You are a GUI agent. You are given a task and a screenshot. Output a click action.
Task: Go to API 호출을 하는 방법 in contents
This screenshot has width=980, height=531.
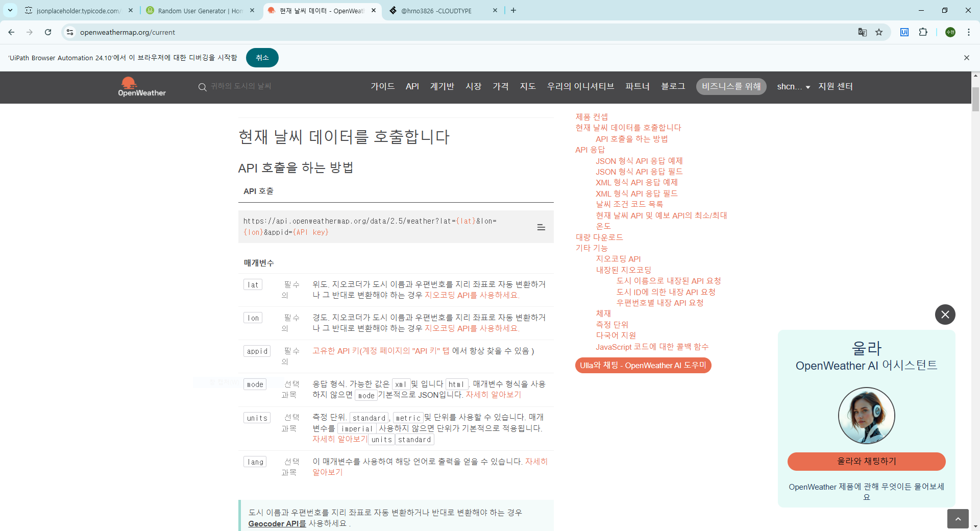click(631, 139)
